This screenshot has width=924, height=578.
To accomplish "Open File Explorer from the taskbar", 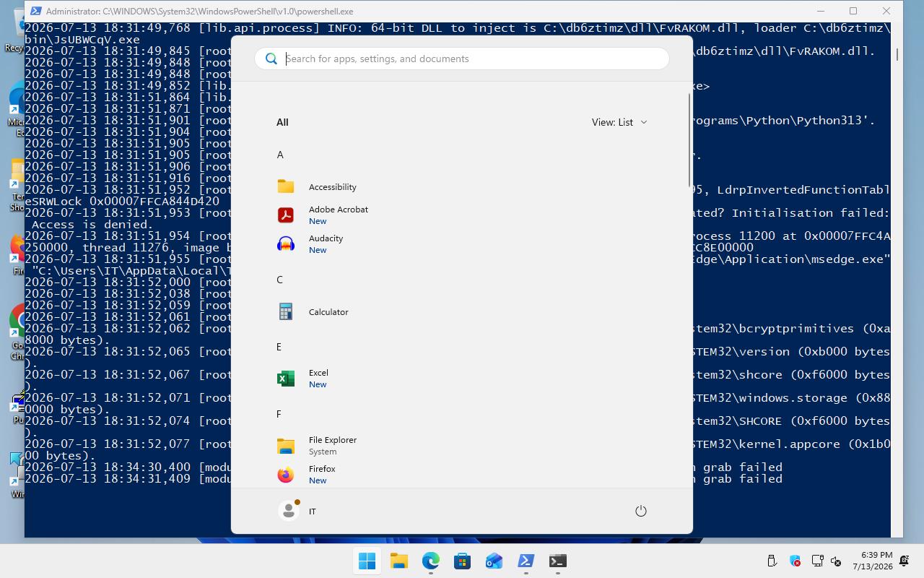I will click(x=398, y=561).
